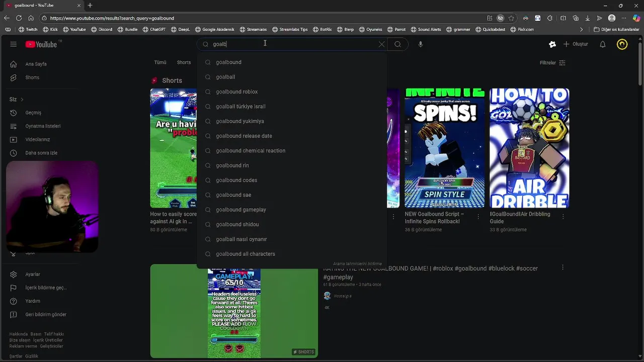Start voice search with the microphone icon
The height and width of the screenshot is (362, 644).
421,44
